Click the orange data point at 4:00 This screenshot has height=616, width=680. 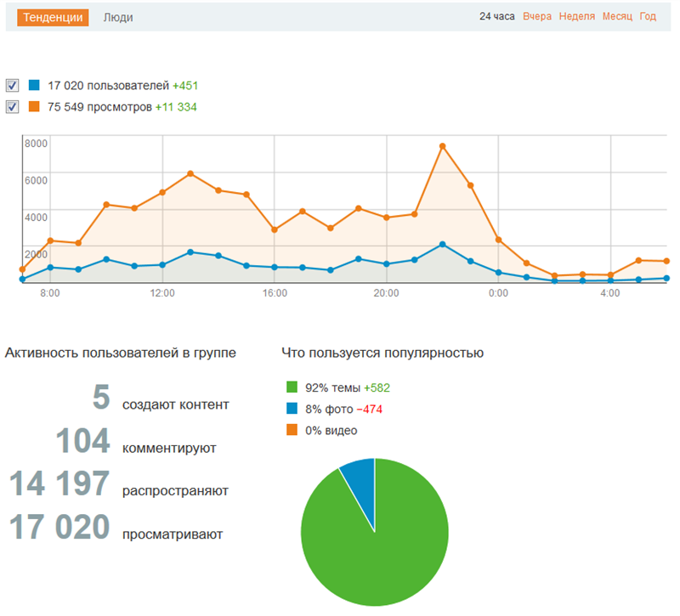coord(610,274)
